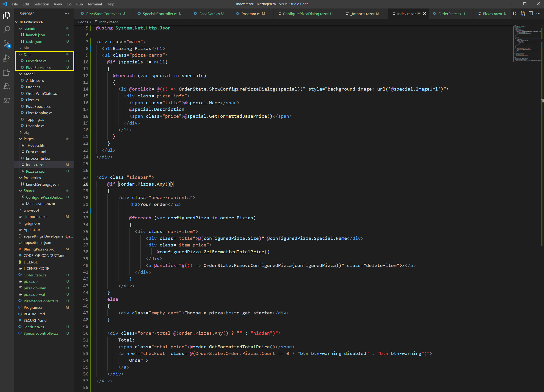The image size is (544, 392).
Task: Click the Split Editor Right icon
Action: click(531, 14)
